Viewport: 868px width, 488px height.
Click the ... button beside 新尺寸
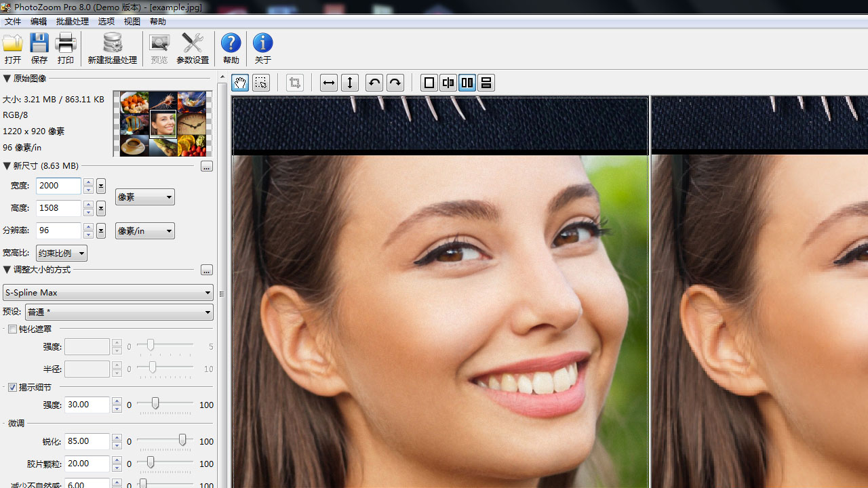click(206, 167)
